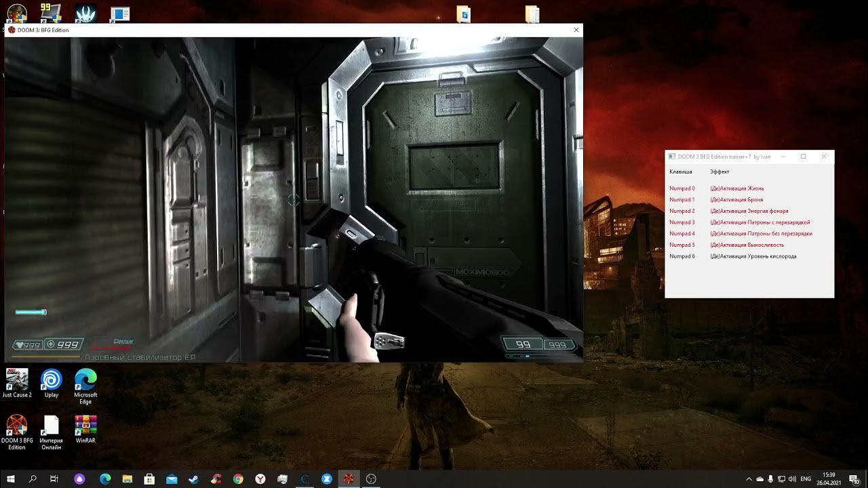868x488 pixels.
Task: Switch to OBS Studio taskbar icon
Action: tap(371, 479)
